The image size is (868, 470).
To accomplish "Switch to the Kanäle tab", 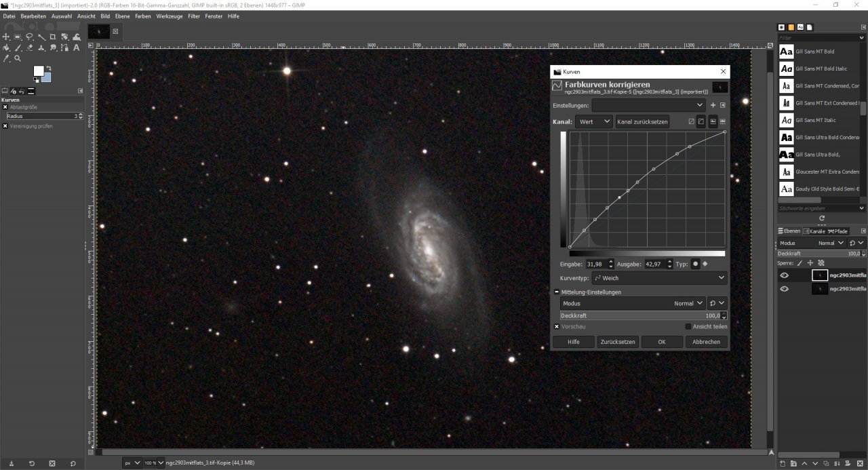I will pos(815,231).
